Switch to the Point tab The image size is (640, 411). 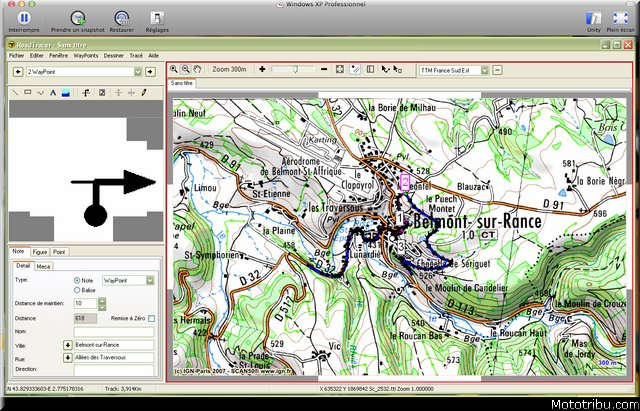pos(59,252)
